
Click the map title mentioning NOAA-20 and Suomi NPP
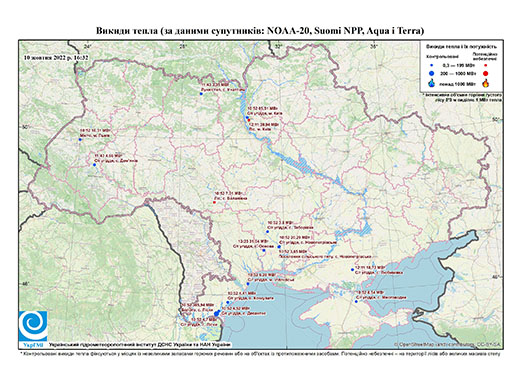[x=260, y=31]
